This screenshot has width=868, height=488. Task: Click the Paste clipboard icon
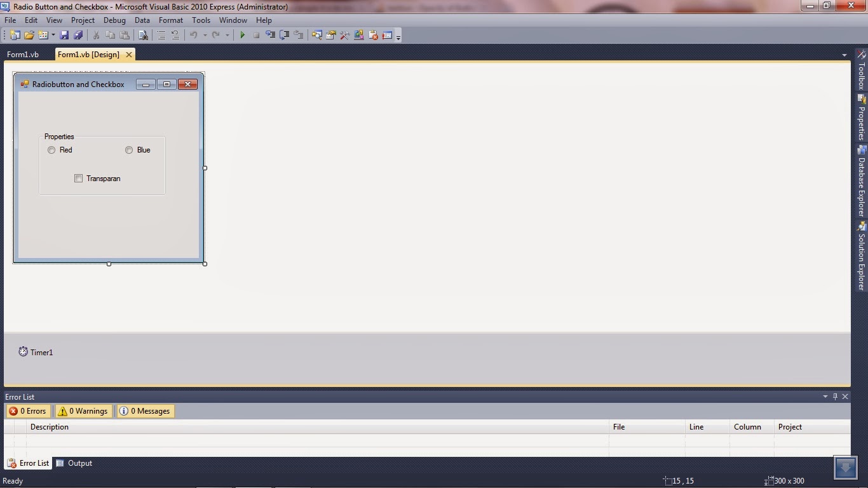pyautogui.click(x=125, y=36)
